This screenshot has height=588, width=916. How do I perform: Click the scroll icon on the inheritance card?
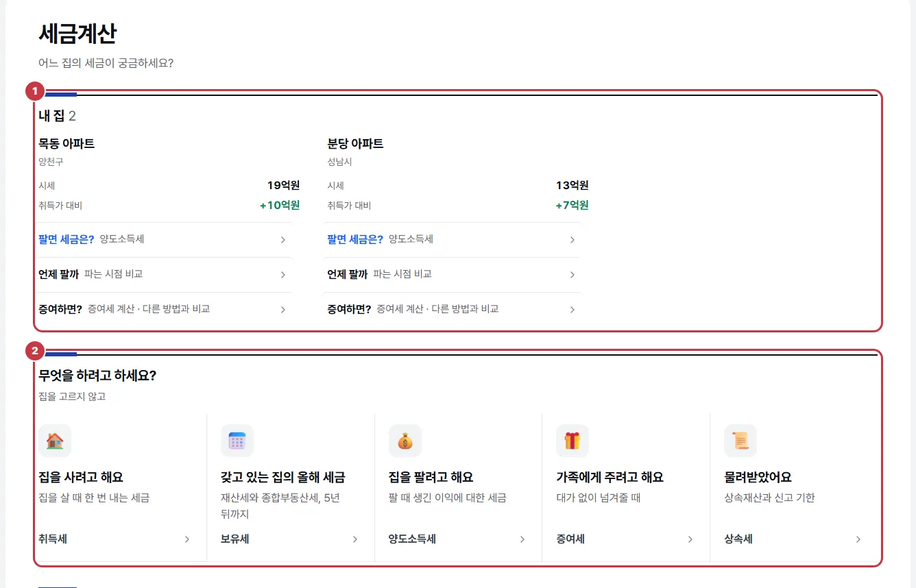740,441
